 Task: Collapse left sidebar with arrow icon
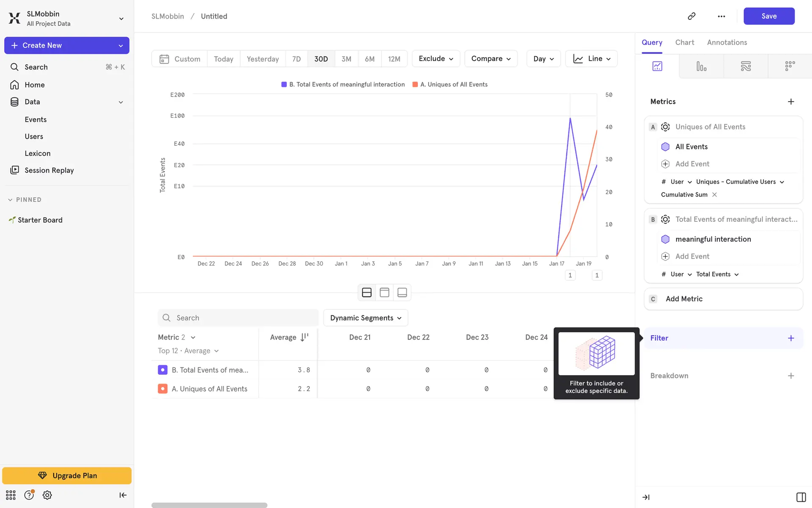coord(123,495)
